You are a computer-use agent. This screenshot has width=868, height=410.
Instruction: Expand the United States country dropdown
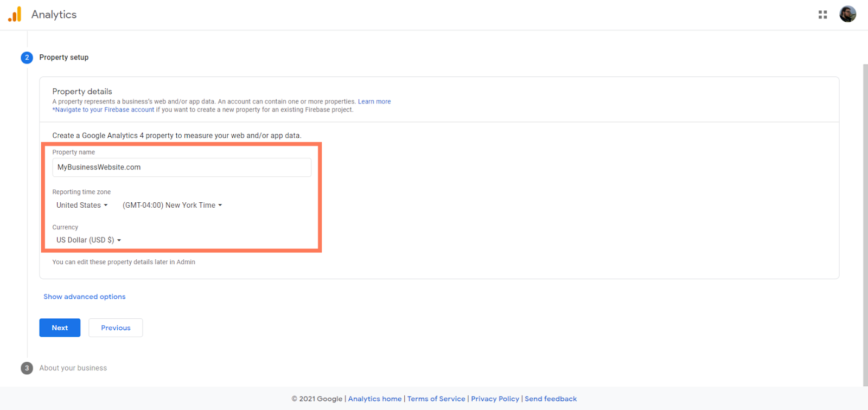(82, 205)
